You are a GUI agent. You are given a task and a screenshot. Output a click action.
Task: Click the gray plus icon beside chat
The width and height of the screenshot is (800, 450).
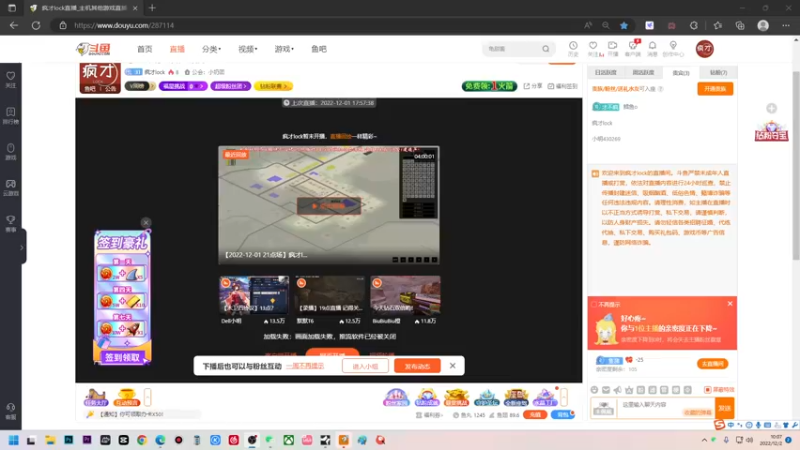tap(771, 108)
